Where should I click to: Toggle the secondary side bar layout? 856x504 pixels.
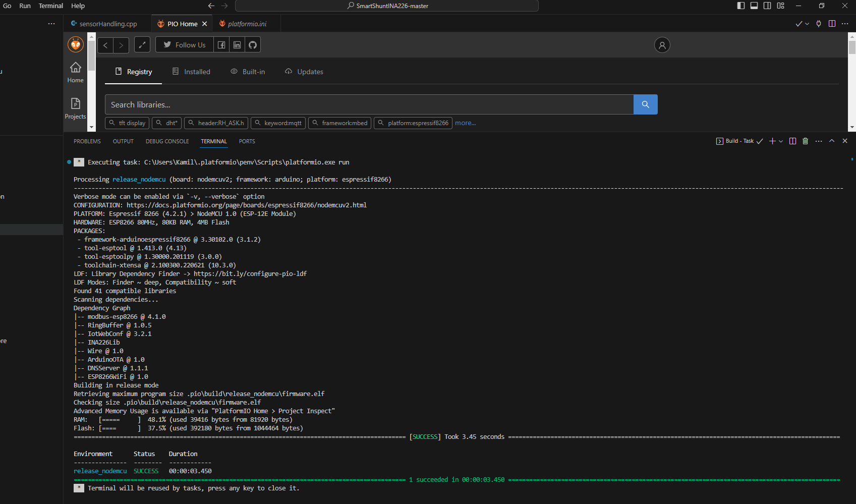click(x=767, y=6)
